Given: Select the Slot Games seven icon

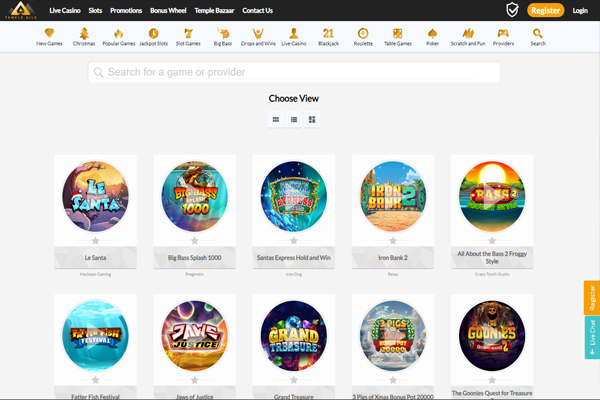Looking at the screenshot, I should click(188, 33).
